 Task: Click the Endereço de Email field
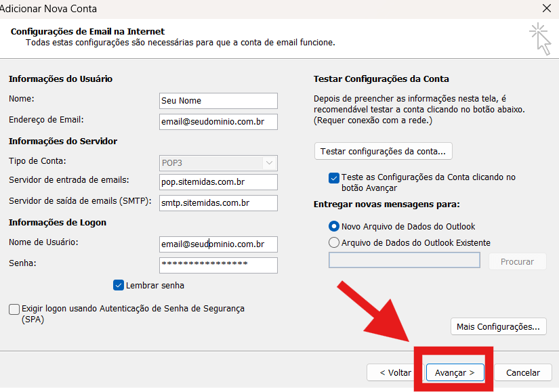pos(218,121)
